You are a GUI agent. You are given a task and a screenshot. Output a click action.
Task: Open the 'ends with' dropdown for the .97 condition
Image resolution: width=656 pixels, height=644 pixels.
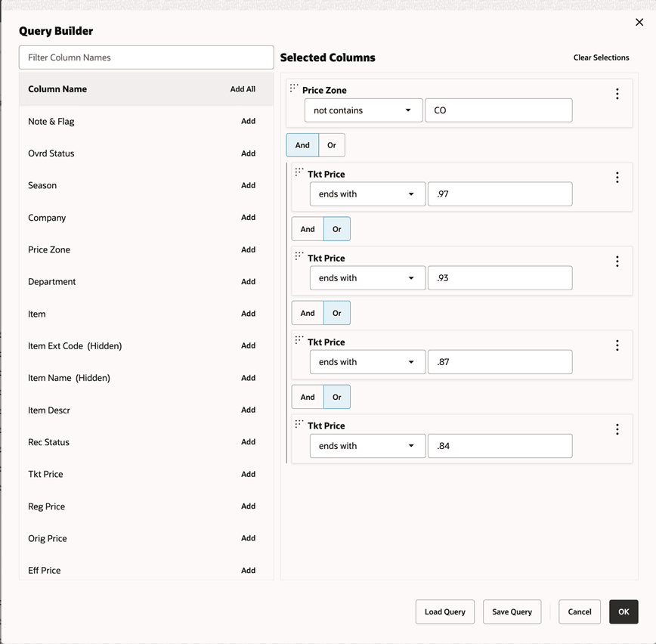(x=367, y=194)
